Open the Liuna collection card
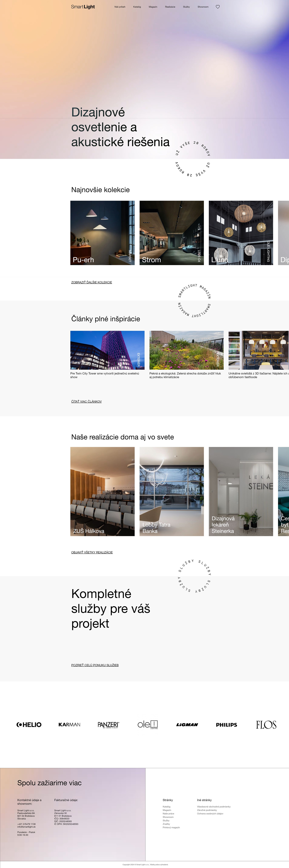The image size is (289, 868). tap(241, 233)
